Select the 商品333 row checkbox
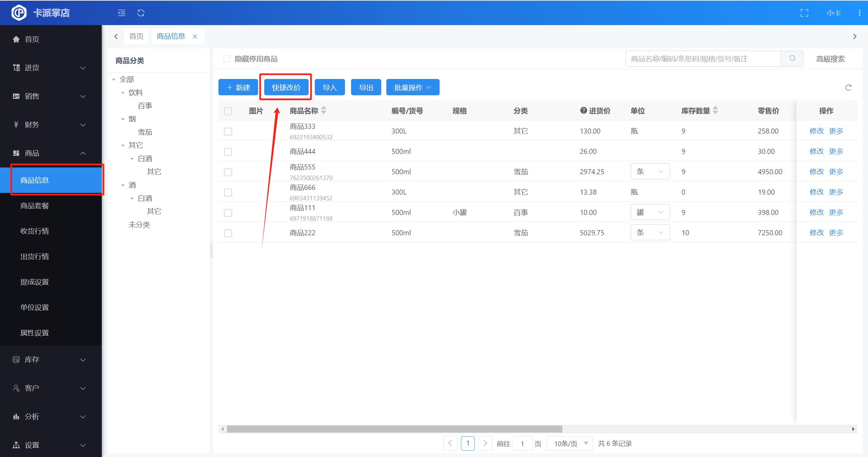 [228, 132]
